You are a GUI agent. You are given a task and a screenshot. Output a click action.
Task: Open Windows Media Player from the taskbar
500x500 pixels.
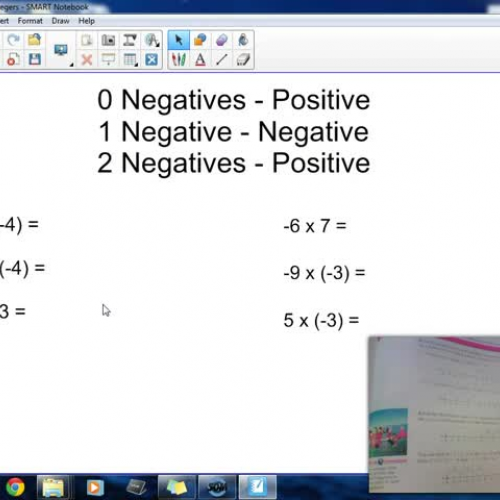95,488
